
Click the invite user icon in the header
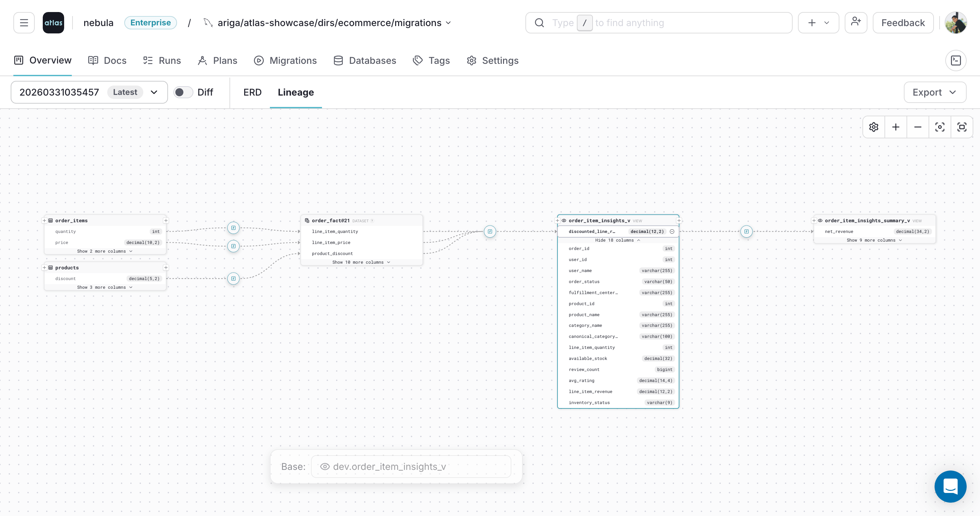point(856,22)
